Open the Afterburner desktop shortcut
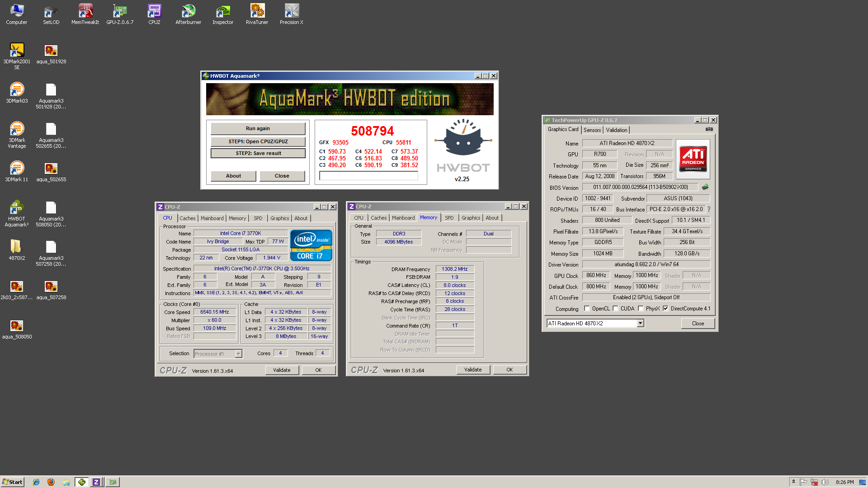 189,14
